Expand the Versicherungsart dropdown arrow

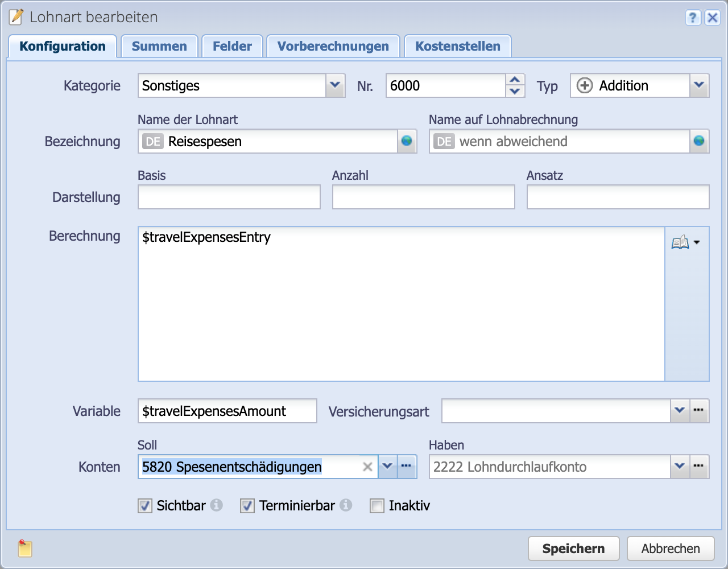(x=679, y=411)
